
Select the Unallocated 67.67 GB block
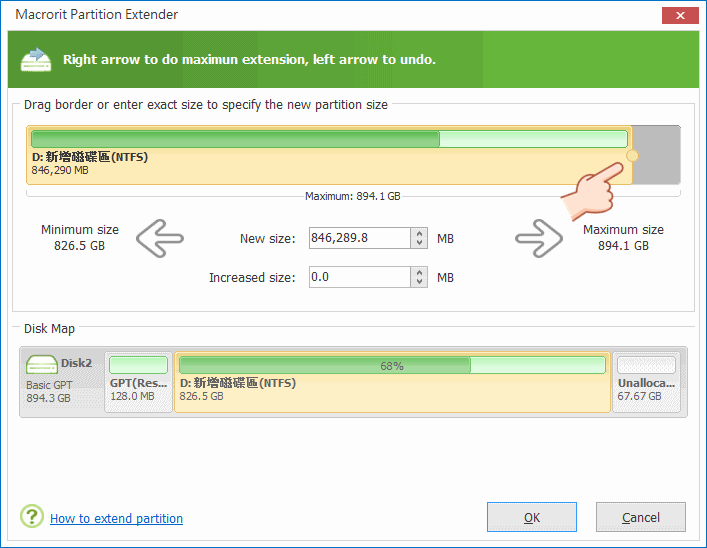pyautogui.click(x=646, y=382)
